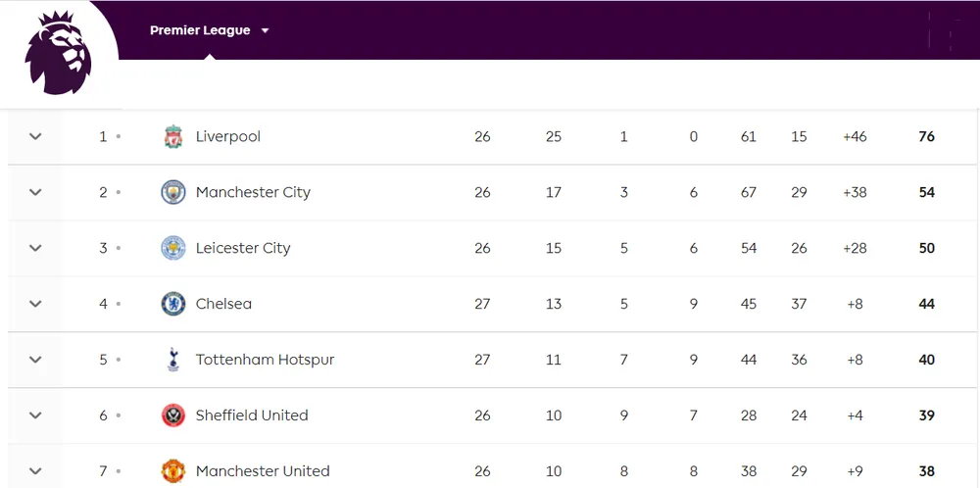Image resolution: width=980 pixels, height=488 pixels.
Task: Click Liverpool's 76 points value
Action: [927, 137]
